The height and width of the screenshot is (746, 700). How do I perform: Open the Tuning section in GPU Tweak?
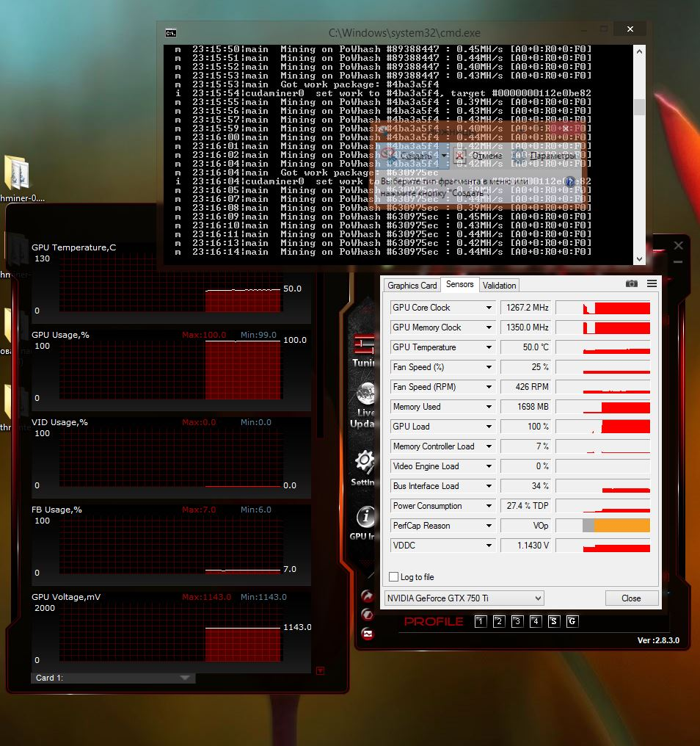click(x=364, y=348)
